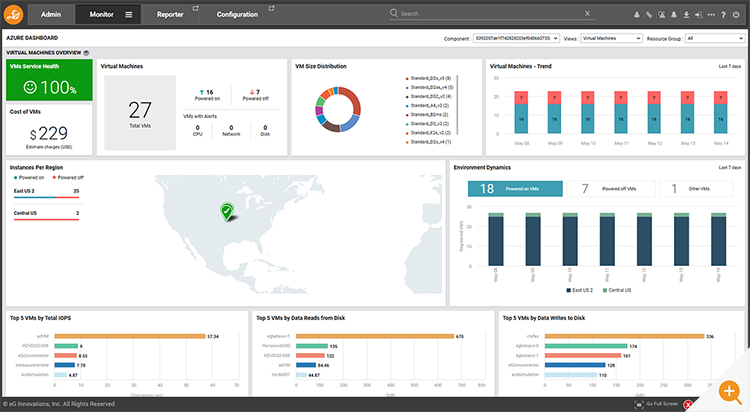Click the smiley face health icon

coord(30,87)
